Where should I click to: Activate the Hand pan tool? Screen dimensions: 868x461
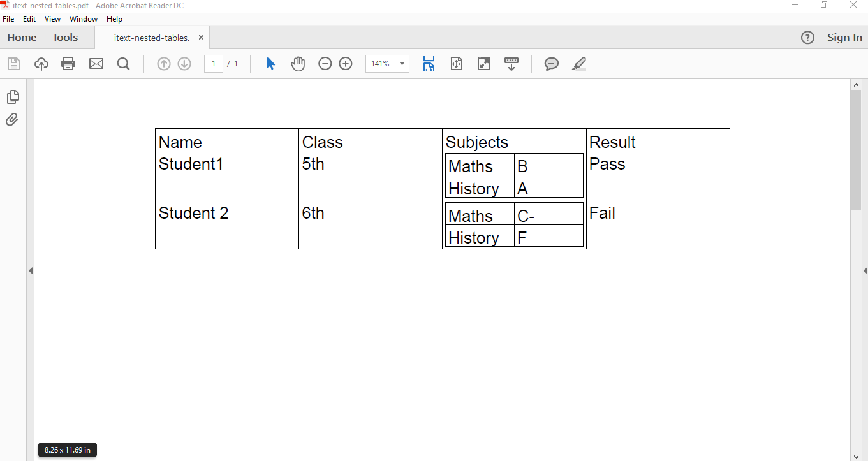(x=298, y=64)
